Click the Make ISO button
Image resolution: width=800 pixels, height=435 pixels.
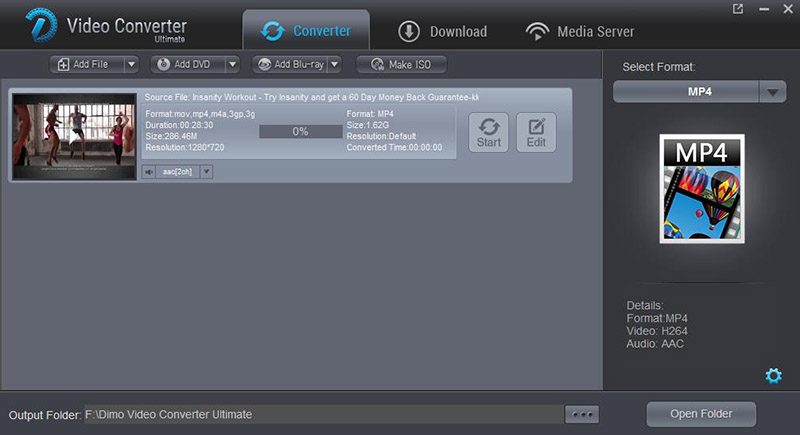[x=402, y=64]
